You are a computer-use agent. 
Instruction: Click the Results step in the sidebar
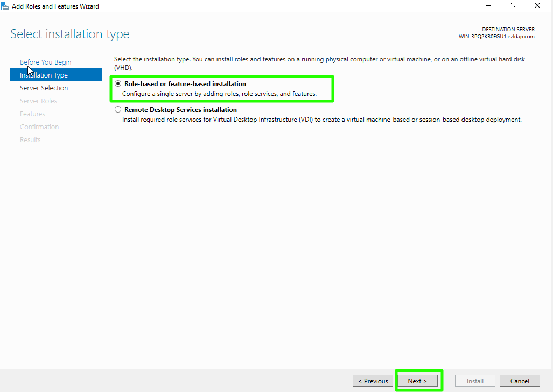tap(30, 139)
